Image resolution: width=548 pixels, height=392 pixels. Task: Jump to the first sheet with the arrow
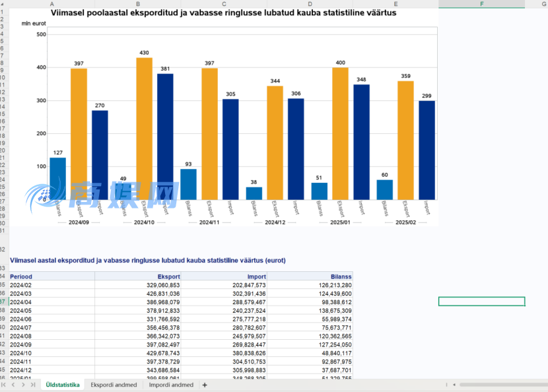5,385
